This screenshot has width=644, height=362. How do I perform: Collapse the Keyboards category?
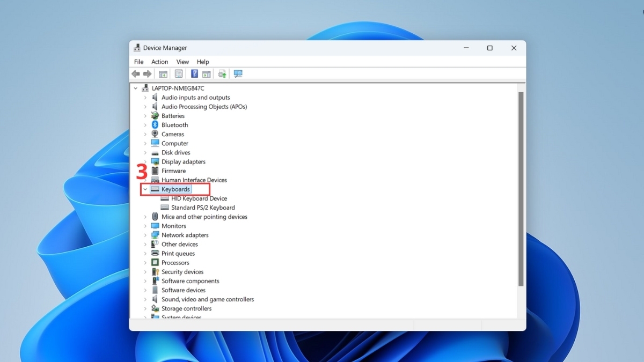[x=144, y=189]
